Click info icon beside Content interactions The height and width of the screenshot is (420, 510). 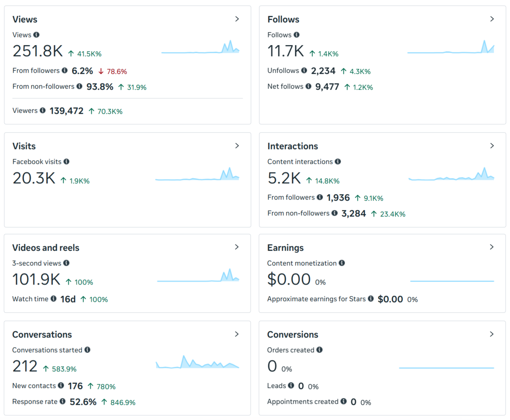pos(337,161)
